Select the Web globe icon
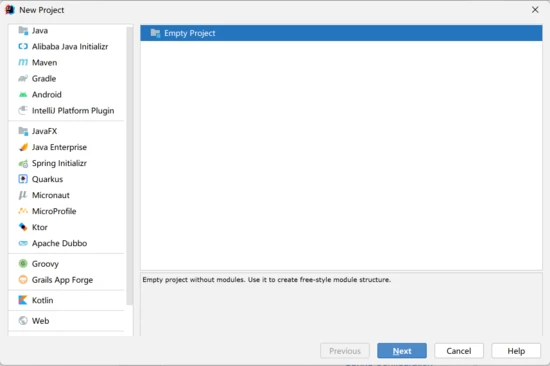 23,321
